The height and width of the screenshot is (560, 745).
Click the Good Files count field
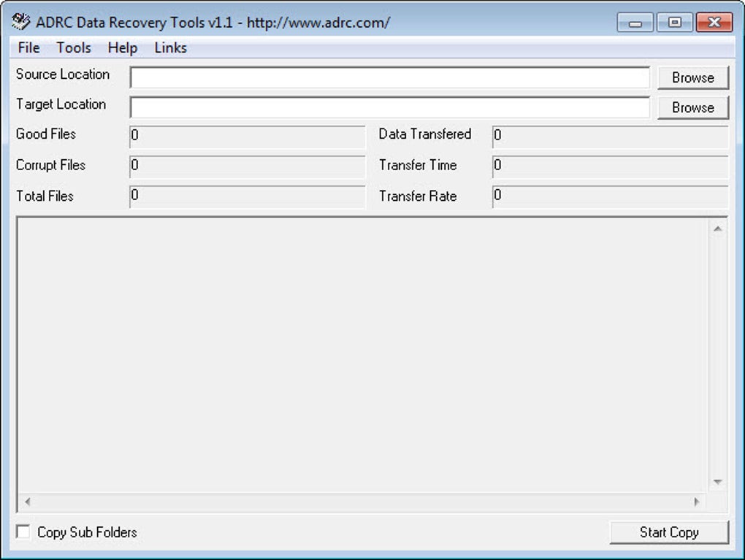(x=247, y=137)
